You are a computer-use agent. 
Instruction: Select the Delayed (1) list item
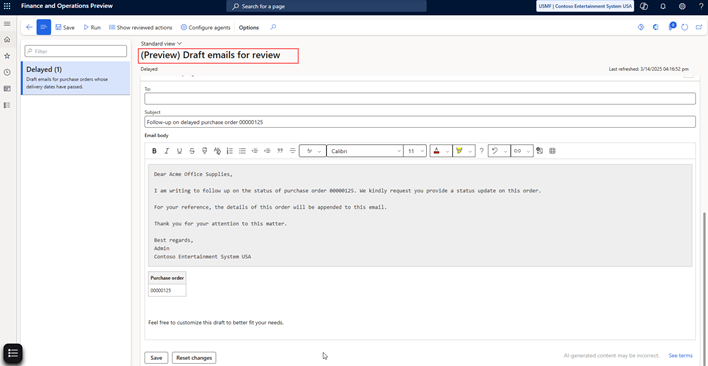(x=75, y=78)
